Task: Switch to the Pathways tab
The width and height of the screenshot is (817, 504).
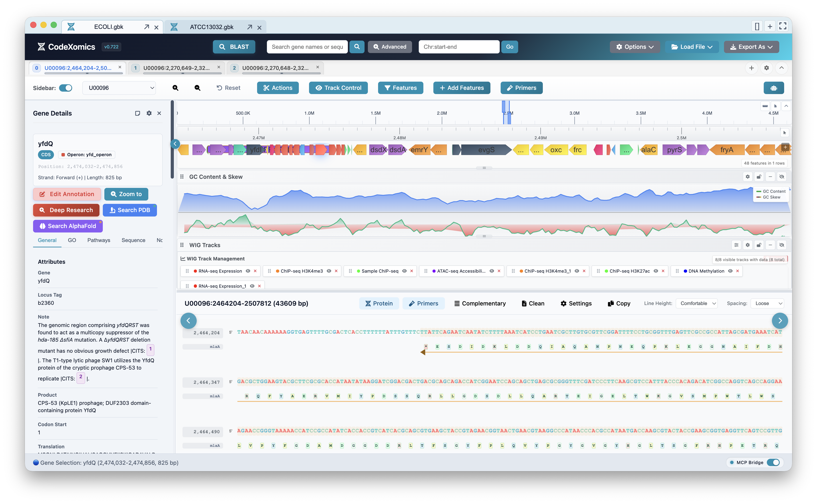Action: tap(99, 240)
